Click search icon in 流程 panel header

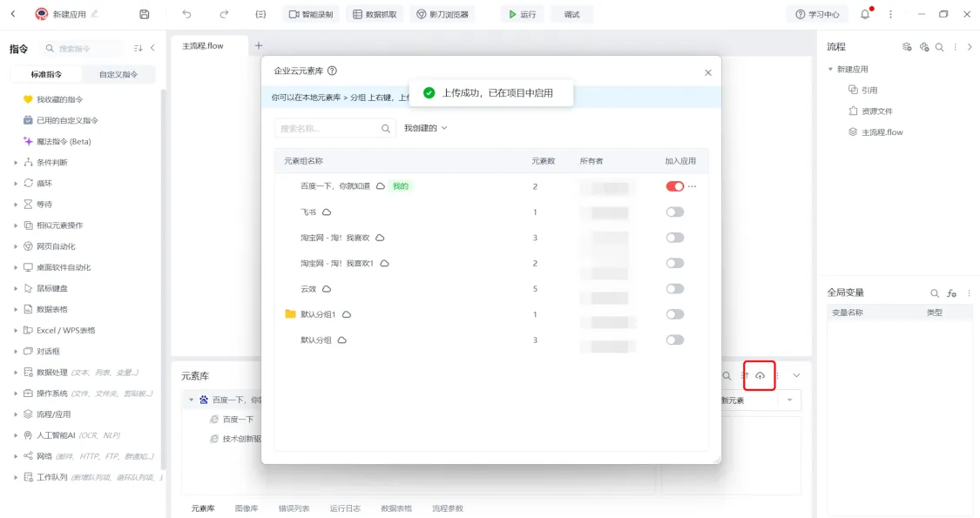click(x=939, y=47)
